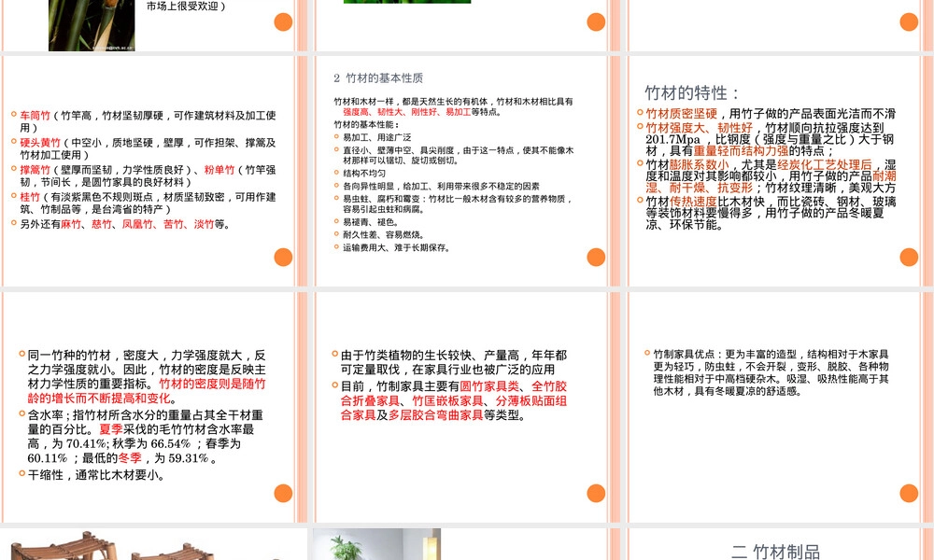The height and width of the screenshot is (560, 934).
Task: Click the bullet 耐久性差、容易燃烧
Action: (x=383, y=235)
